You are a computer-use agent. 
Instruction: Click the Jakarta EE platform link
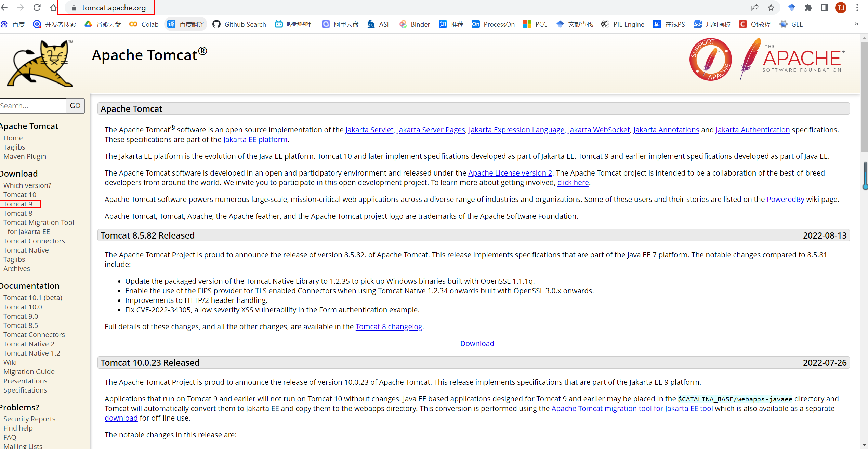click(x=255, y=139)
